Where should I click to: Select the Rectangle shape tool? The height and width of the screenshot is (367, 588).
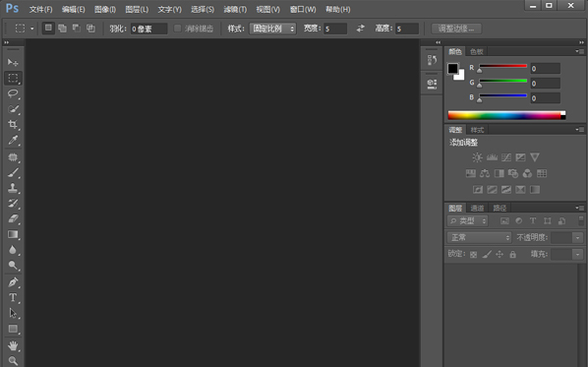[x=13, y=329]
